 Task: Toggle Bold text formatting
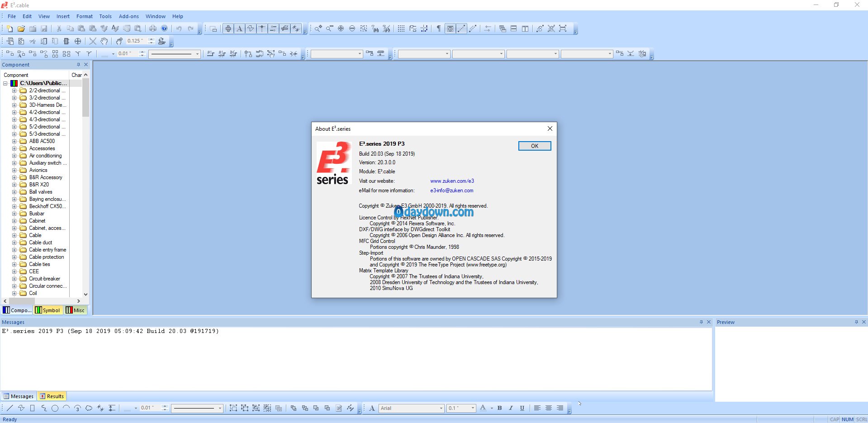(500, 408)
